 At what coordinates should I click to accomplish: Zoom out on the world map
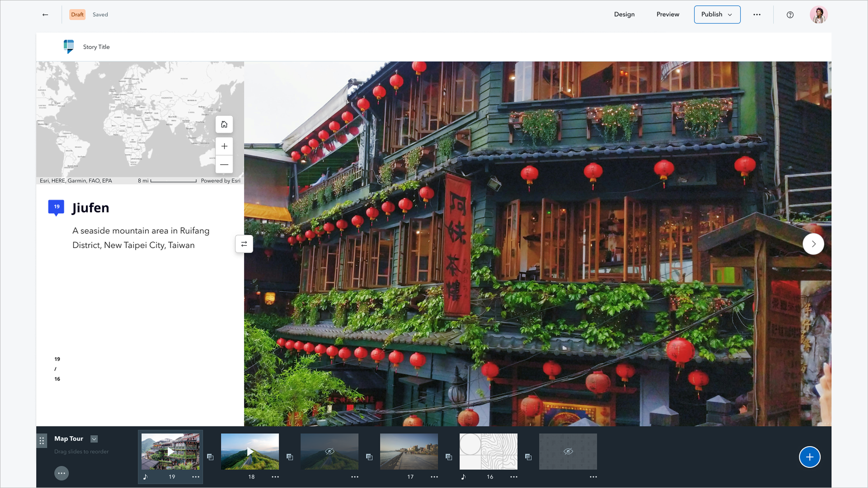(224, 165)
